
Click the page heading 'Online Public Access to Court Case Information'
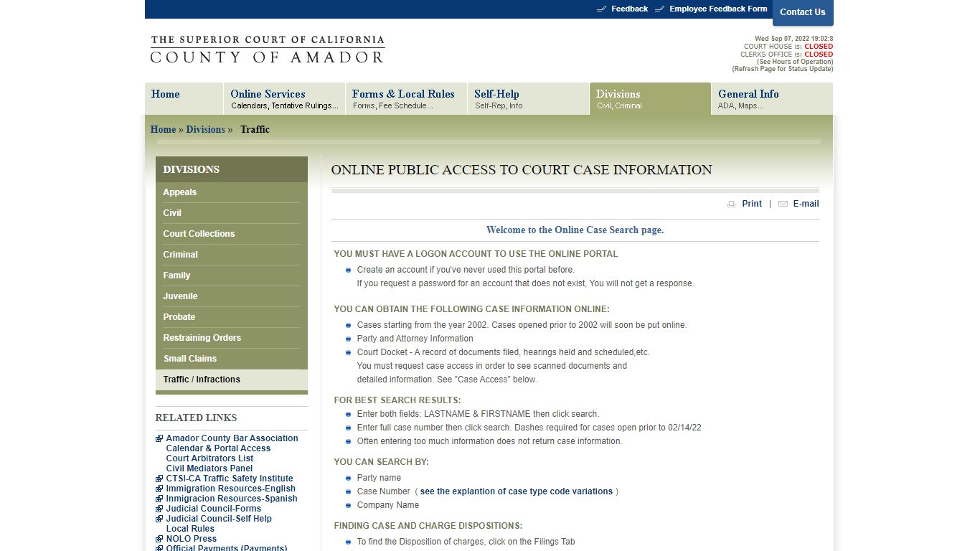(522, 170)
